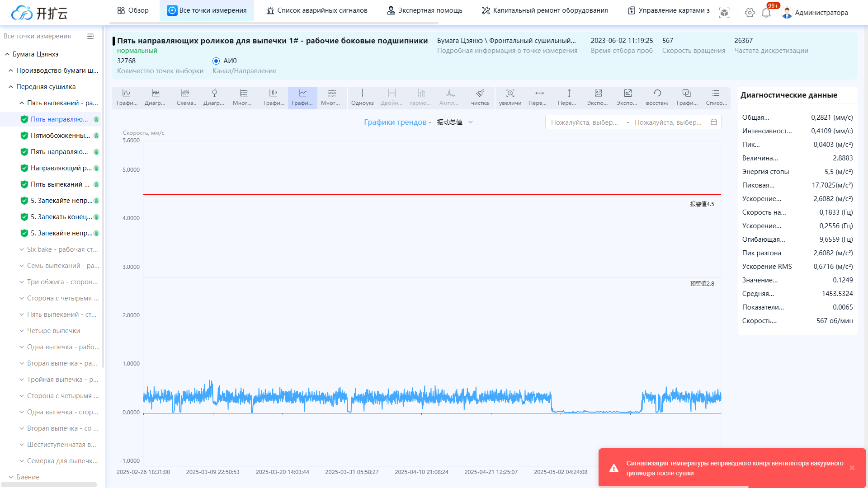Open 'Капитальный ремонт оборудования' tab
Viewport: 868px width, 488px height.
tap(545, 10)
